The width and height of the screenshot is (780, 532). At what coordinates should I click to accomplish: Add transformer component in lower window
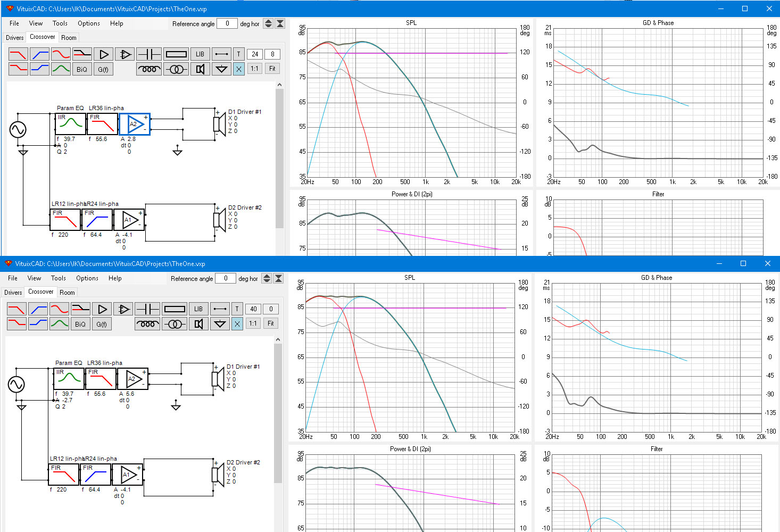coord(175,323)
